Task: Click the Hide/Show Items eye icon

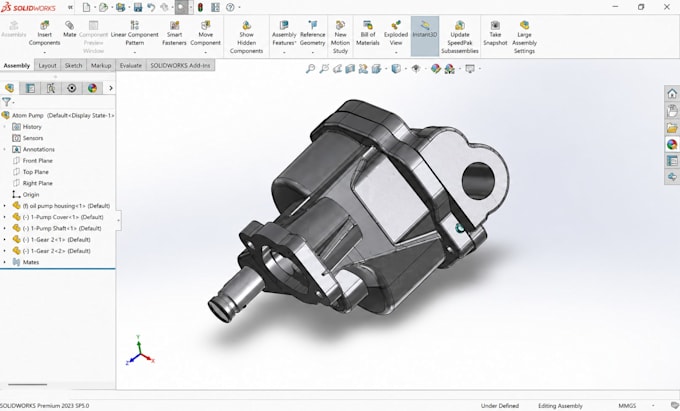Action: (x=415, y=68)
